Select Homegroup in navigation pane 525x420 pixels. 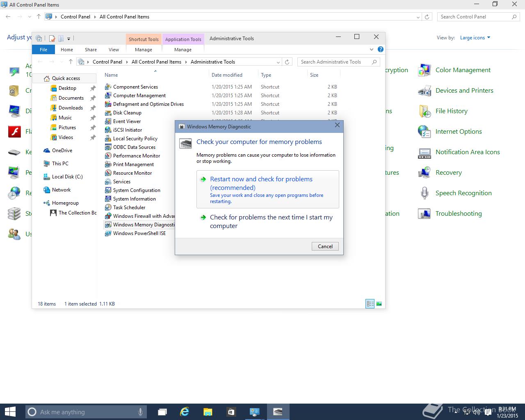point(65,203)
